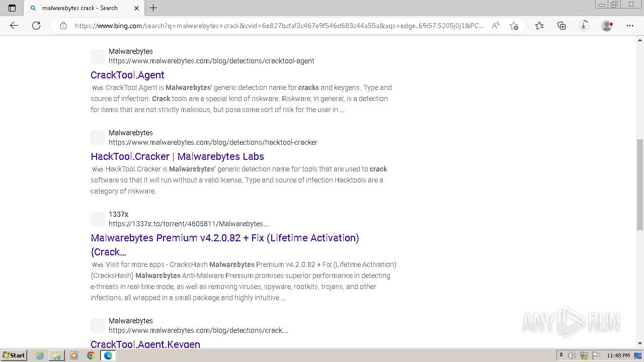Click the scrollbar up arrow
Screen dimensions: 644x362
point(640,40)
